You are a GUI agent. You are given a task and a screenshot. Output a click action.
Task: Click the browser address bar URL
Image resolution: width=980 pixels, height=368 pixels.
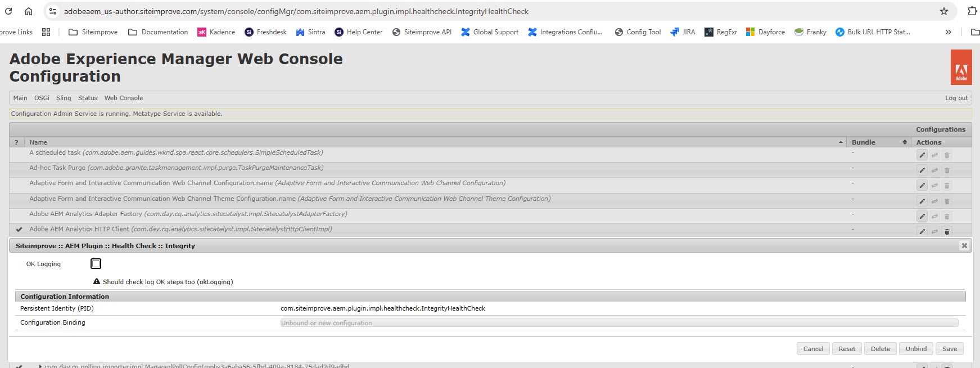[296, 11]
